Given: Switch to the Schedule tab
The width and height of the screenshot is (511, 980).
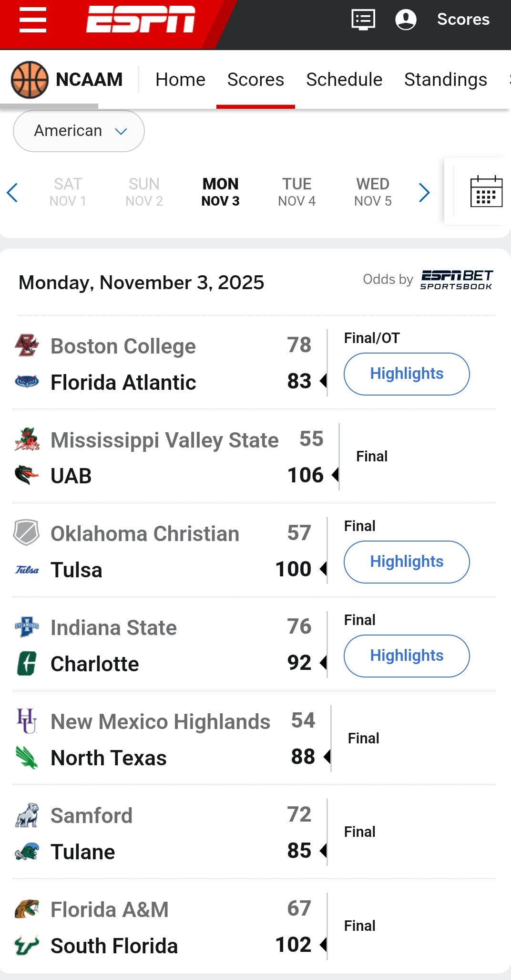Looking at the screenshot, I should tap(344, 80).
